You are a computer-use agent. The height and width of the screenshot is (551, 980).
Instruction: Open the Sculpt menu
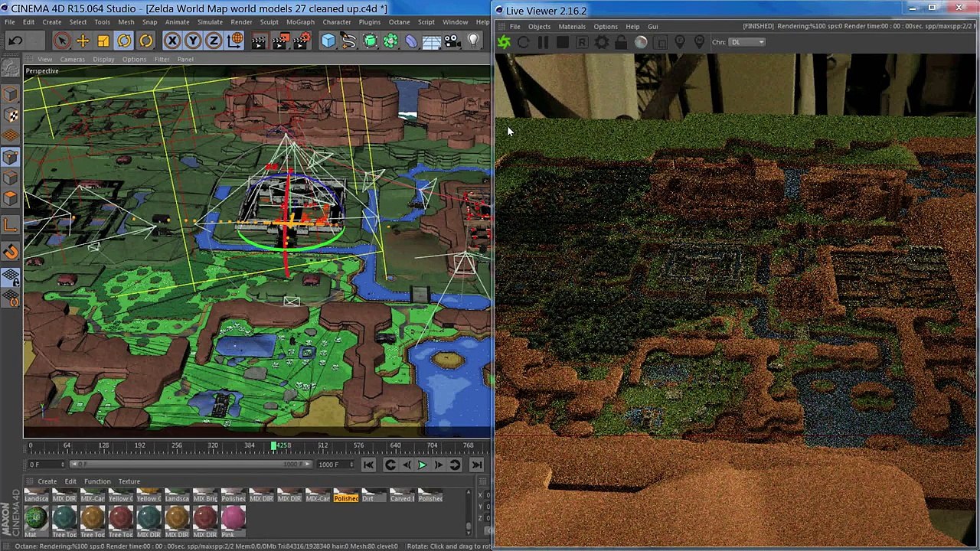pos(269,22)
